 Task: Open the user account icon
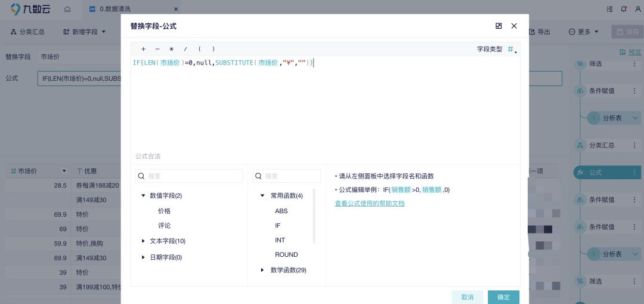tap(638, 8)
